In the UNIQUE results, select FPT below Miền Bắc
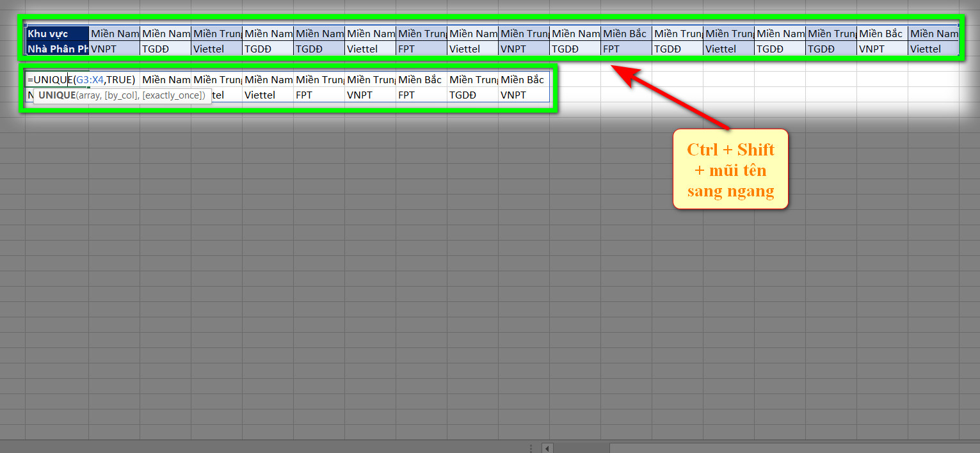 [x=422, y=95]
